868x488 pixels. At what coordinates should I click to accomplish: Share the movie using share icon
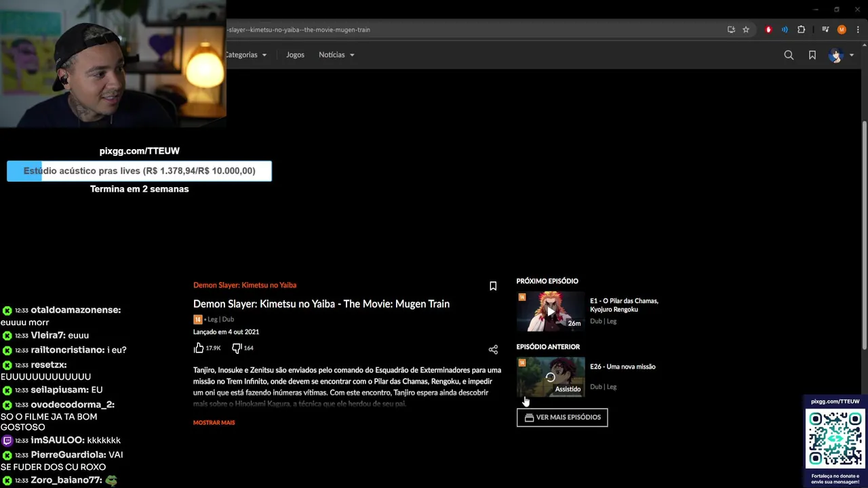pos(493,350)
